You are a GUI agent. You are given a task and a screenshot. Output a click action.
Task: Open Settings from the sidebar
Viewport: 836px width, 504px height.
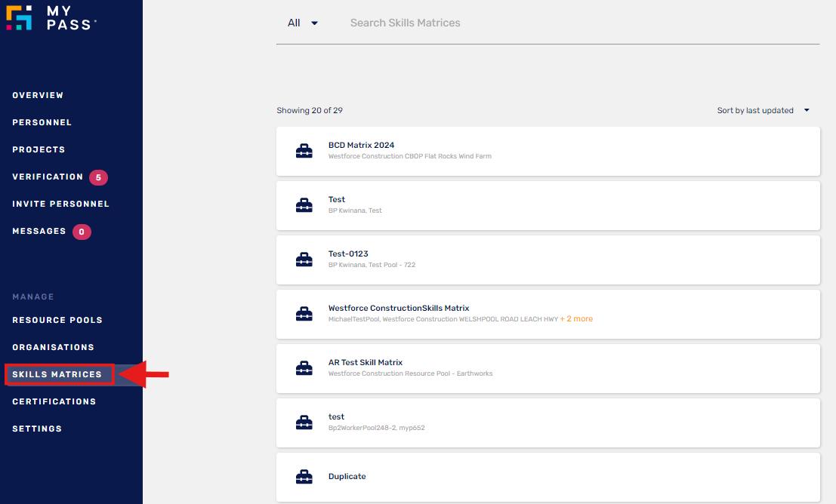point(37,429)
